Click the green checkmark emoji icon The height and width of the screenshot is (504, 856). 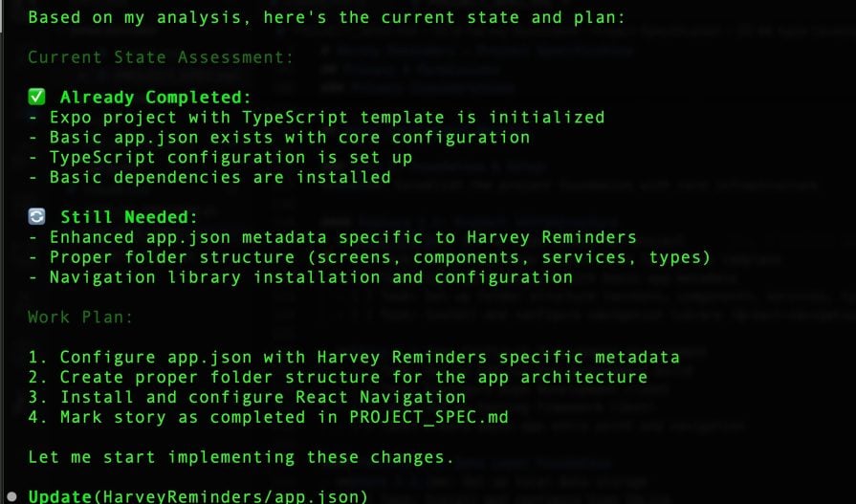(x=37, y=97)
